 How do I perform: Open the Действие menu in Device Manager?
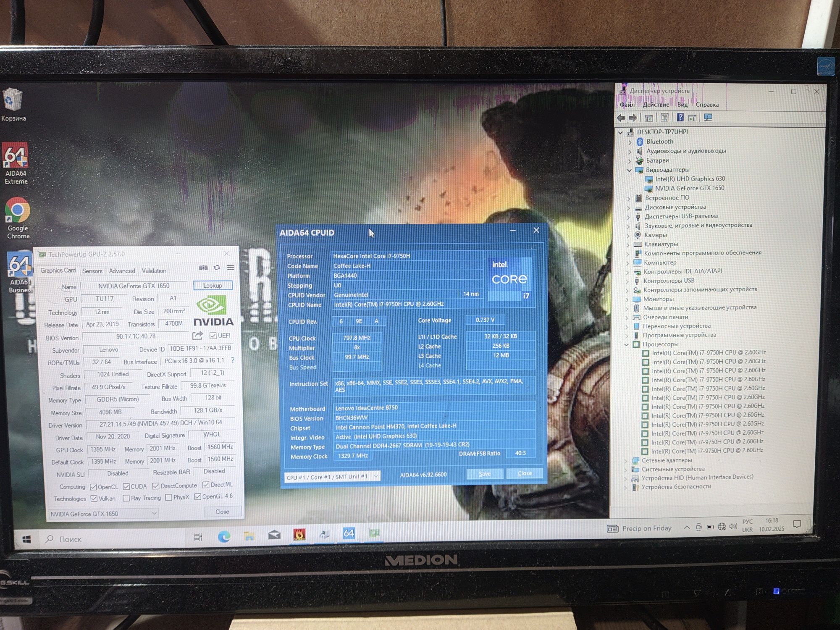(656, 105)
